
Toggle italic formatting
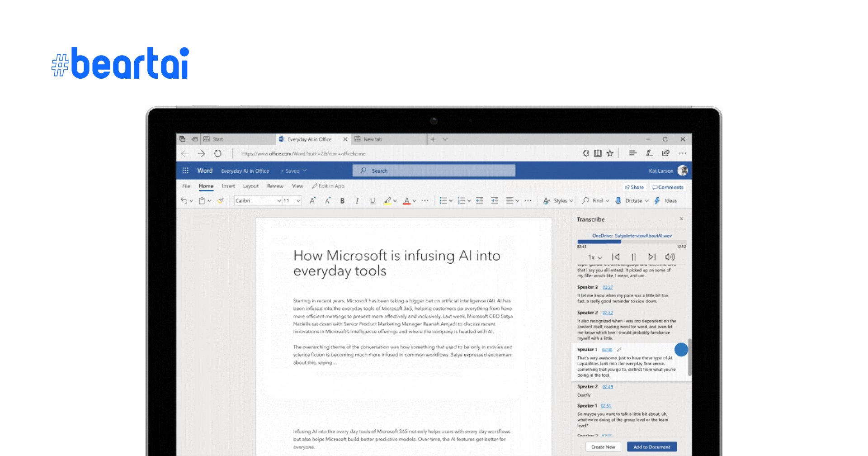point(357,201)
